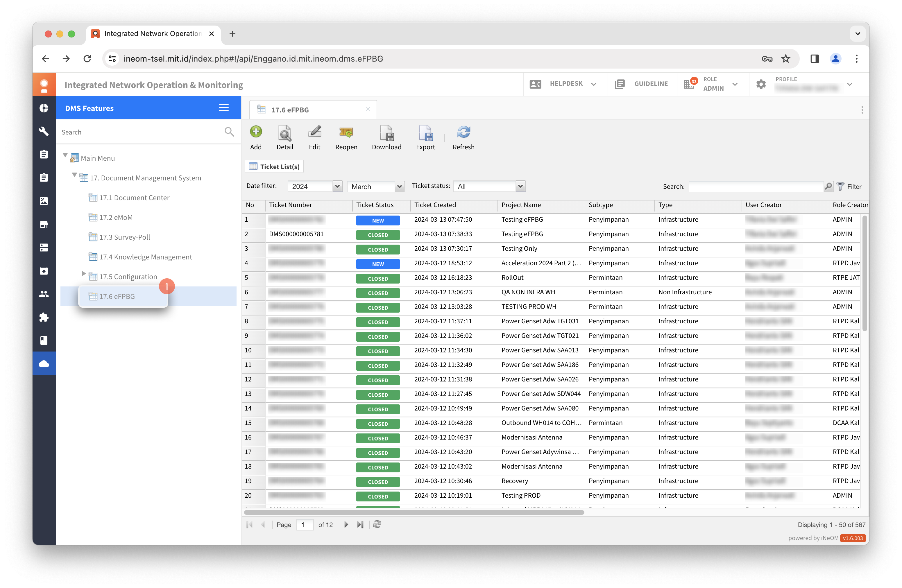Select the cloud sidebar icon
This screenshot has height=588, width=902.
pyautogui.click(x=44, y=364)
